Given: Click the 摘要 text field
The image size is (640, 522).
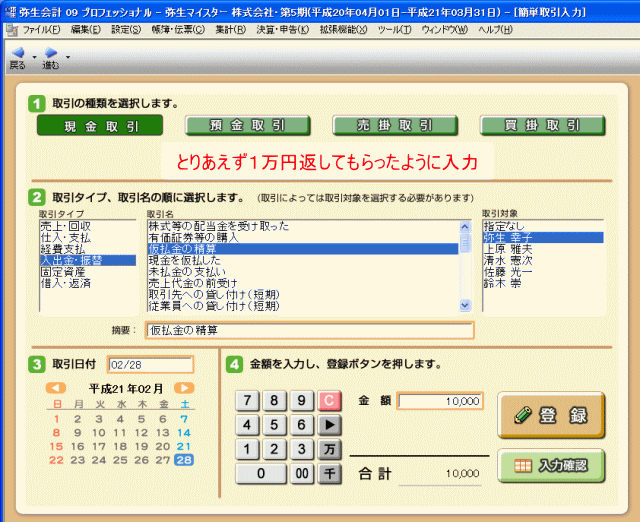Looking at the screenshot, I should pos(310,330).
